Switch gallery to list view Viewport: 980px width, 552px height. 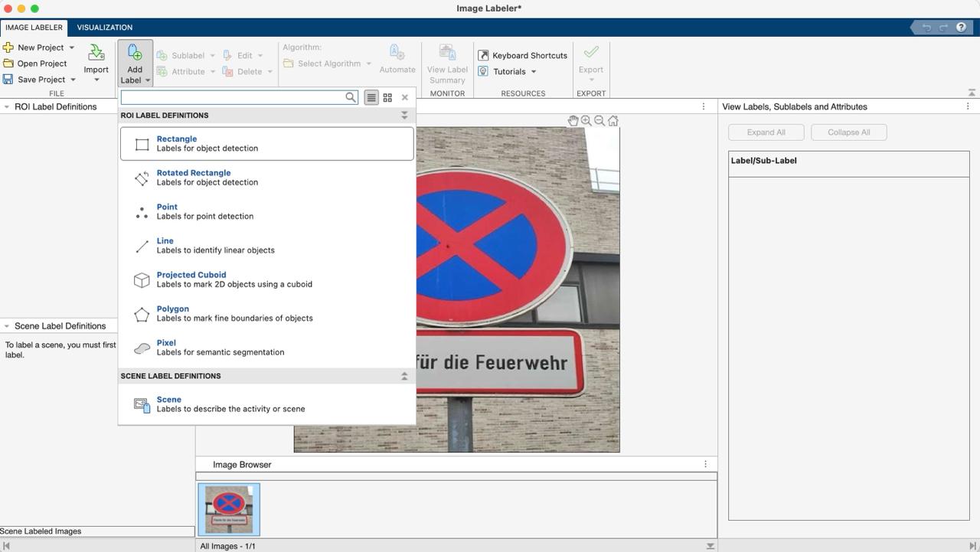[x=371, y=97]
